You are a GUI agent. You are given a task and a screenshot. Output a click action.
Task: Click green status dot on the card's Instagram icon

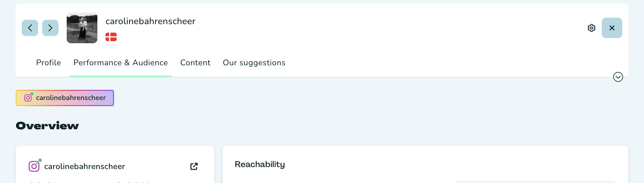coord(40,160)
